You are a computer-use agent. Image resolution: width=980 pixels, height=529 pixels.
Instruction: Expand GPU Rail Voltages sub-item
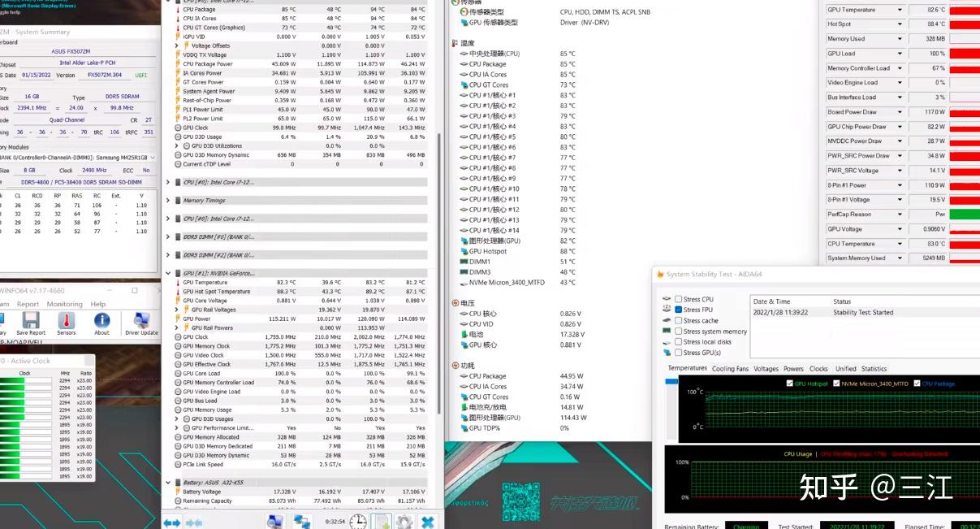point(178,310)
